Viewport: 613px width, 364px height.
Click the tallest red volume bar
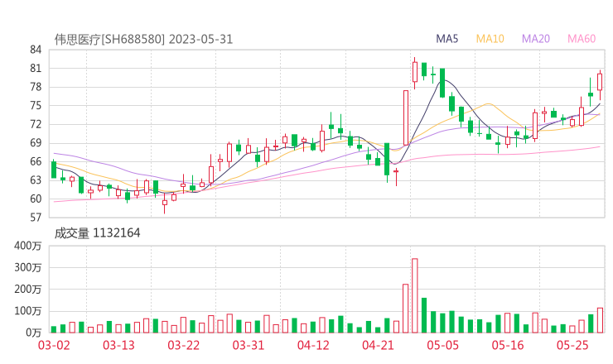coord(415,295)
